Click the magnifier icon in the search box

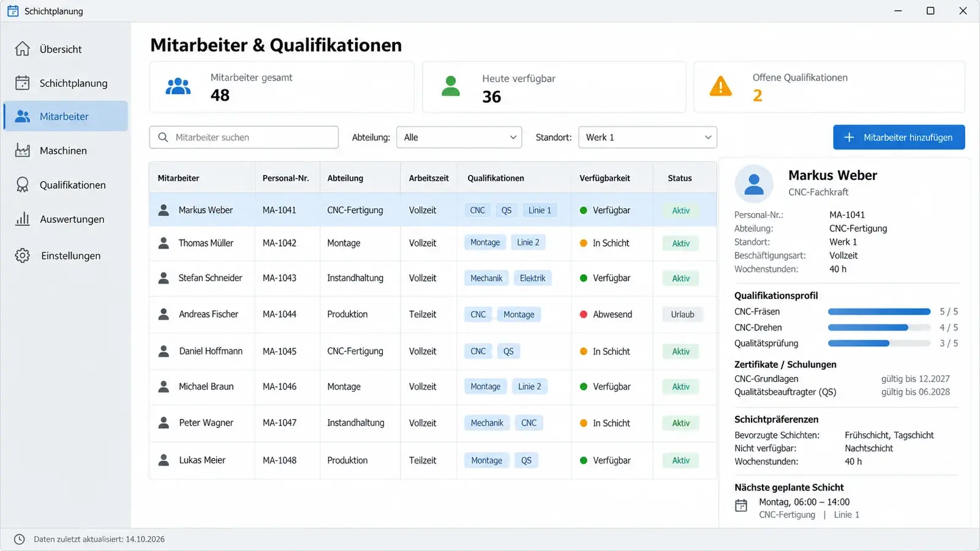163,137
